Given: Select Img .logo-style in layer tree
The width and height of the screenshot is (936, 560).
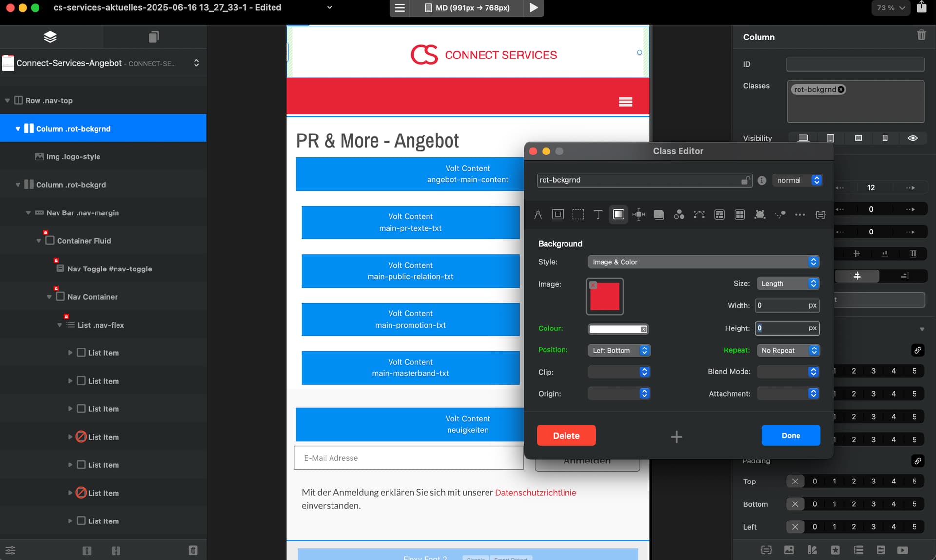Looking at the screenshot, I should 73,156.
